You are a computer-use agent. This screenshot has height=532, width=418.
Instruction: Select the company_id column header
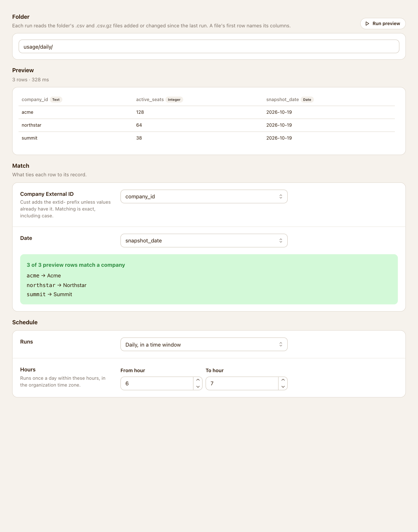coord(35,100)
